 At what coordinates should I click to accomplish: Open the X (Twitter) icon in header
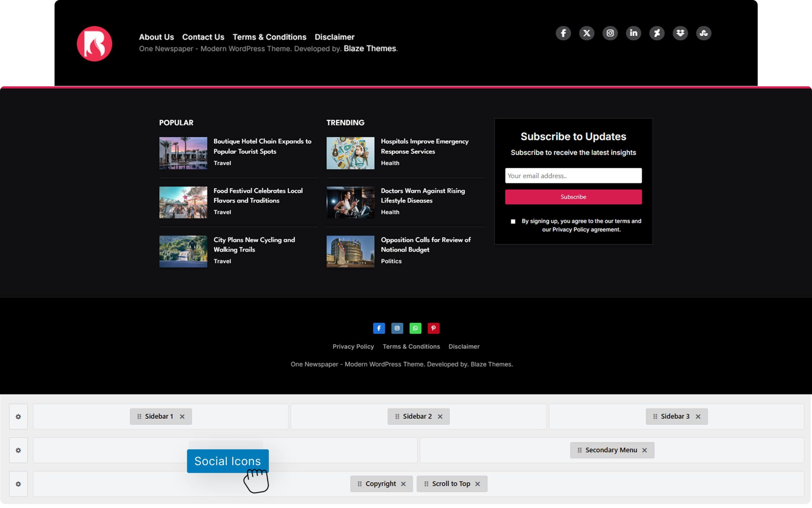tap(586, 33)
